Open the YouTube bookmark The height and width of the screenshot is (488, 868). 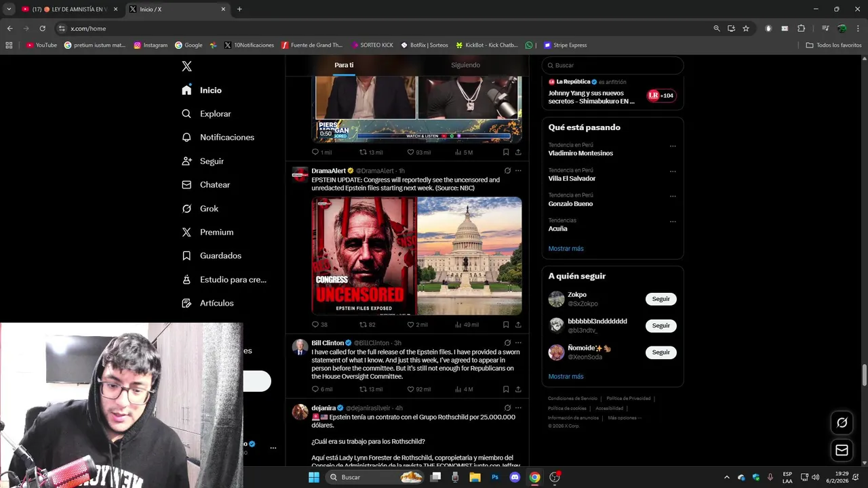[42, 45]
